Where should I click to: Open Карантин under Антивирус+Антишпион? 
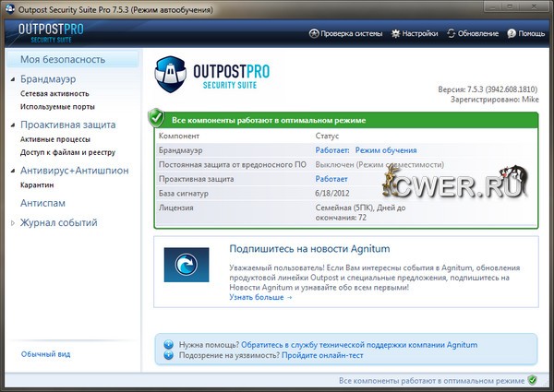point(40,184)
